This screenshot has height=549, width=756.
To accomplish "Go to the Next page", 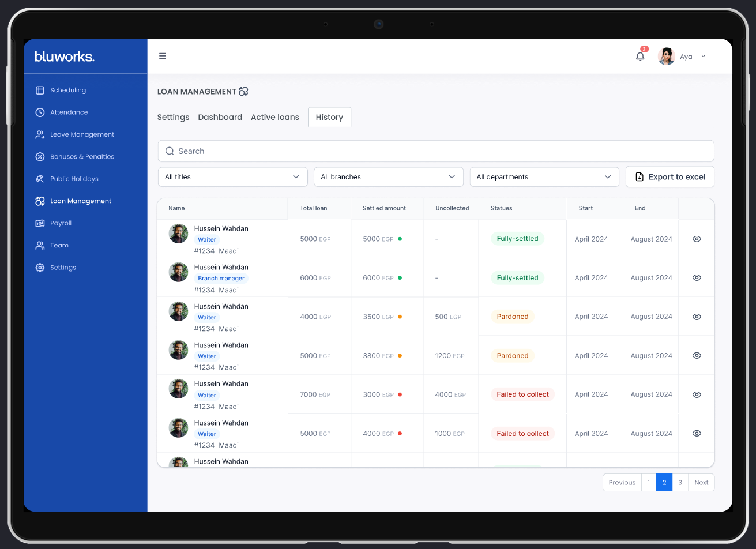I will pos(701,483).
